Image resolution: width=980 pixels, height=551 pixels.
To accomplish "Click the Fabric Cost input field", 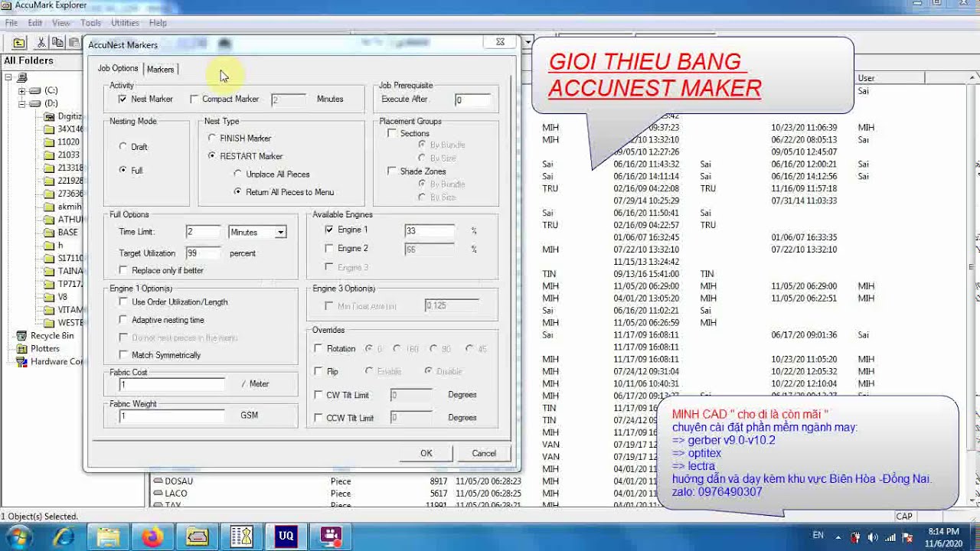I will [172, 384].
